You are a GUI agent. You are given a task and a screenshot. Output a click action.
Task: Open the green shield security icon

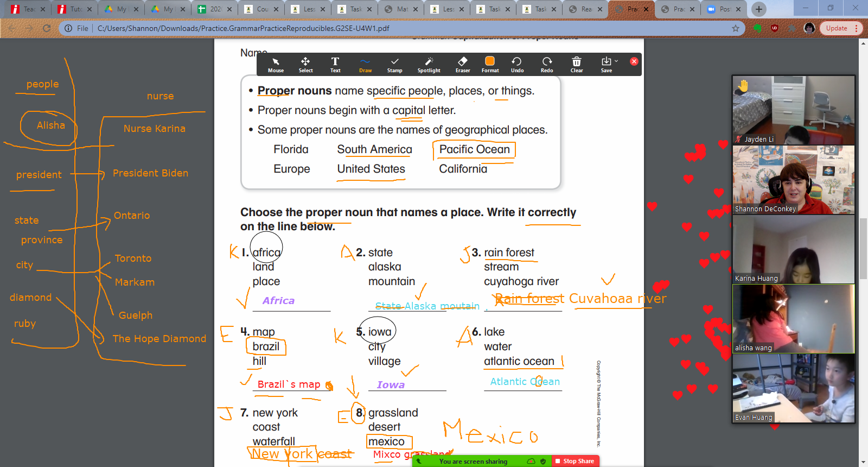543,462
